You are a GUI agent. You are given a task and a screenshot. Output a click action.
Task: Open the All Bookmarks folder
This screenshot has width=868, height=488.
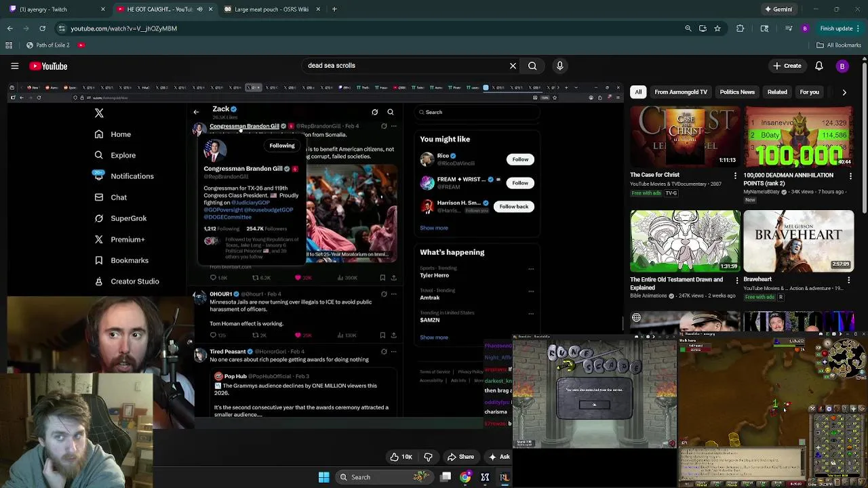point(839,45)
